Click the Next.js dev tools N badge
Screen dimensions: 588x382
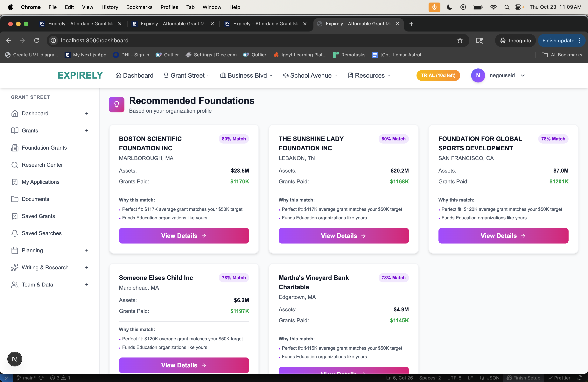tap(15, 359)
